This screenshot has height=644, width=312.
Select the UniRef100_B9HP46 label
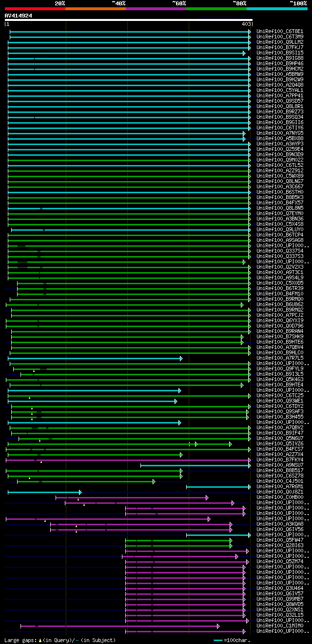(x=280, y=64)
